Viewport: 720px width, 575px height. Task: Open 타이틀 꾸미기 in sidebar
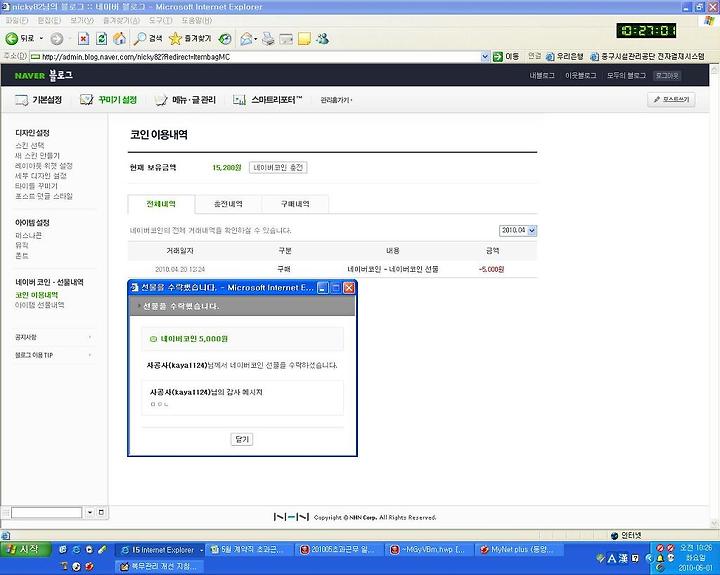[x=36, y=186]
